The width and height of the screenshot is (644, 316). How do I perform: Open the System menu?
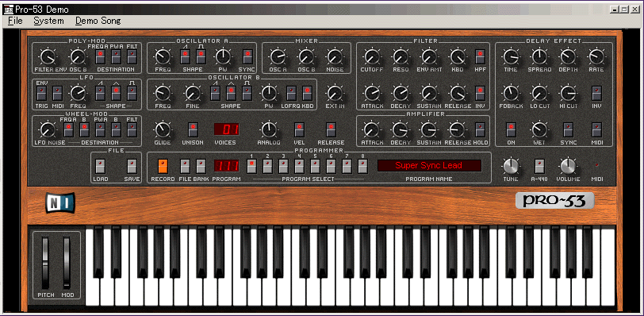[48, 21]
